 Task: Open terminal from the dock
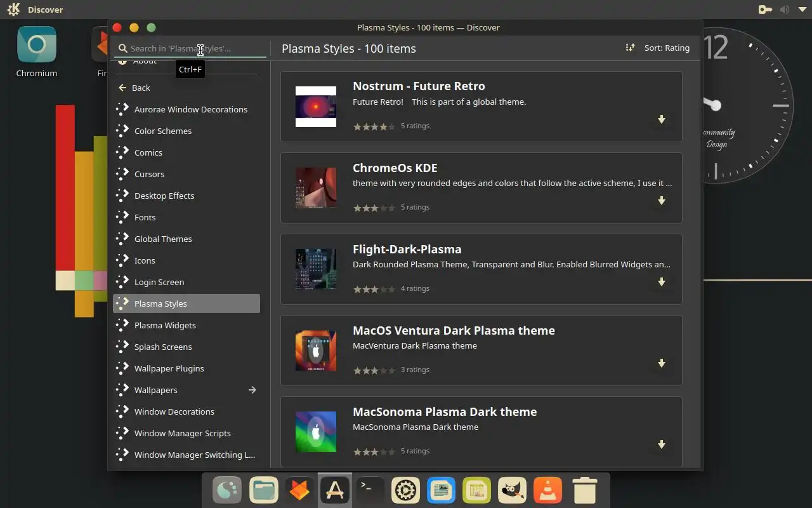370,490
